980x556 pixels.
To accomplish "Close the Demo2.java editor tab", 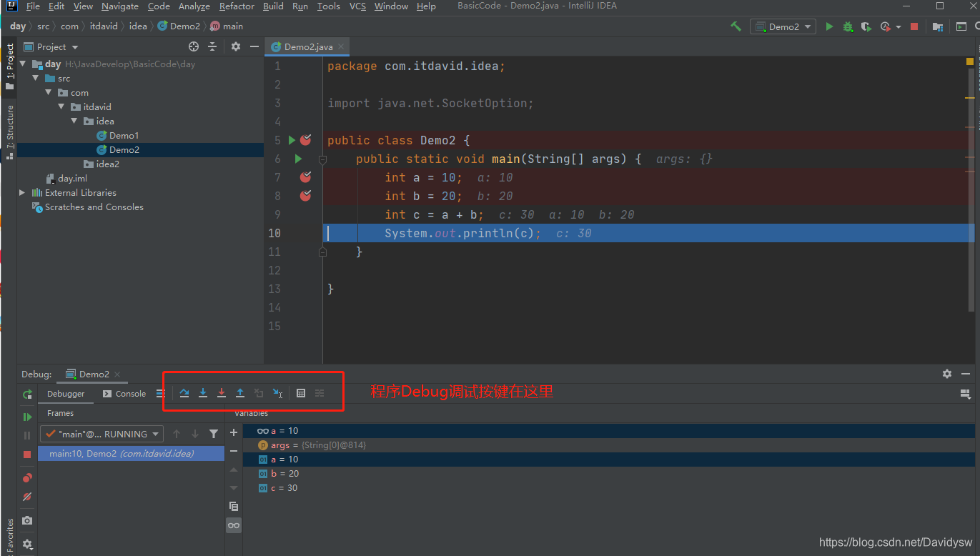I will pos(341,46).
